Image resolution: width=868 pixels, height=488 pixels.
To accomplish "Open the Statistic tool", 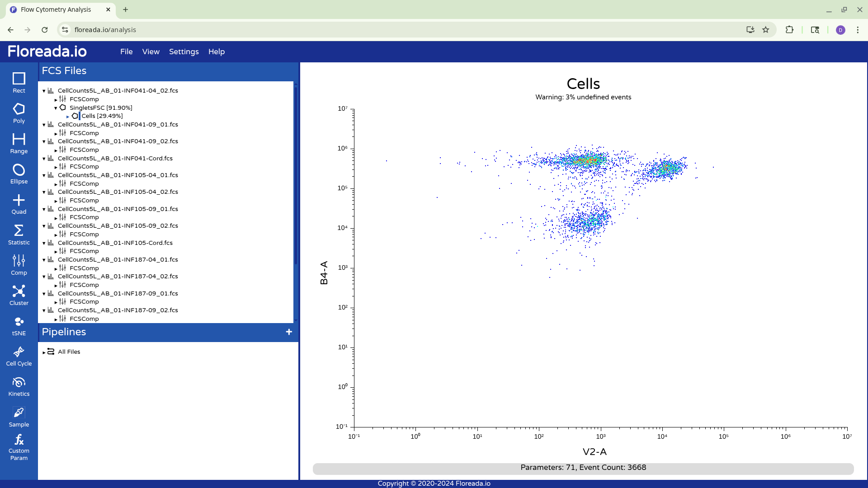I will tap(19, 235).
